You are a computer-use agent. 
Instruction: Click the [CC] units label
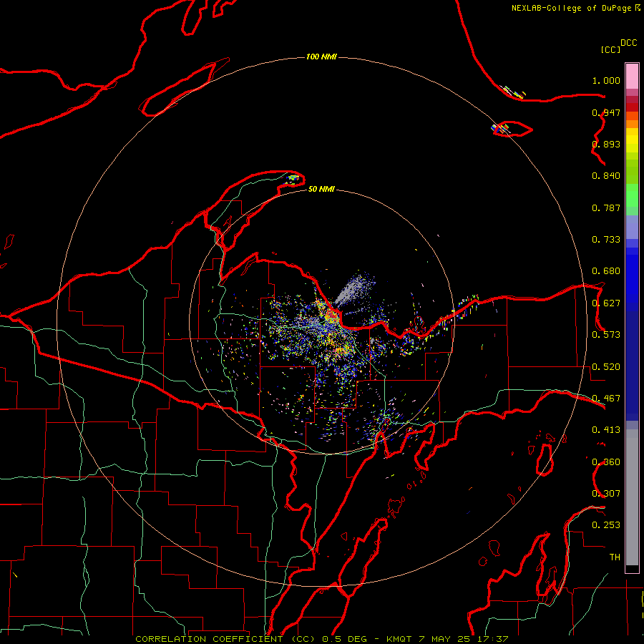[610, 49]
